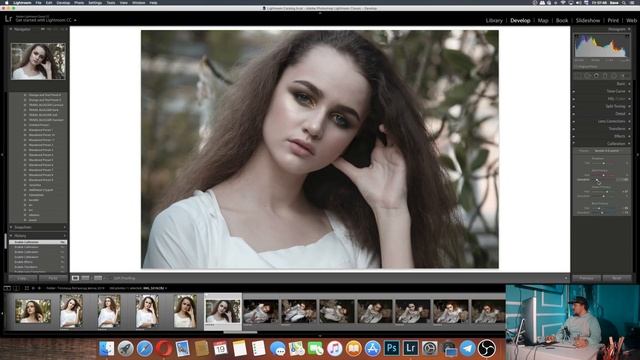Screen dimensions: 640x360
Task: Collapse the Navigator panel
Action: [x=11, y=29]
